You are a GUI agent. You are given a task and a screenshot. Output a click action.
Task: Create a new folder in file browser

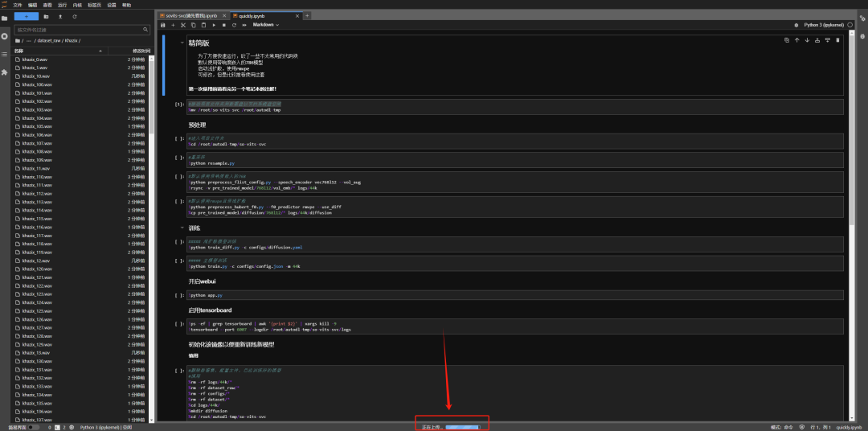pyautogui.click(x=46, y=17)
